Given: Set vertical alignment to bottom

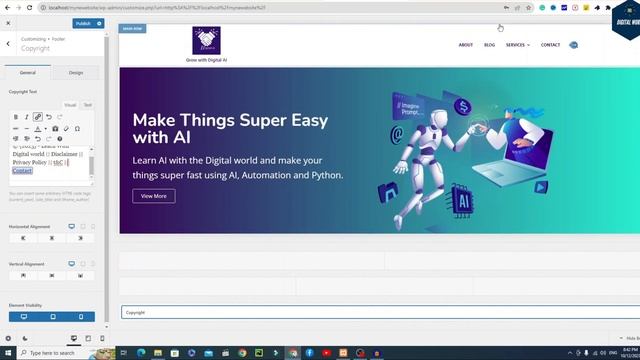Looking at the screenshot, I should pos(80,276).
